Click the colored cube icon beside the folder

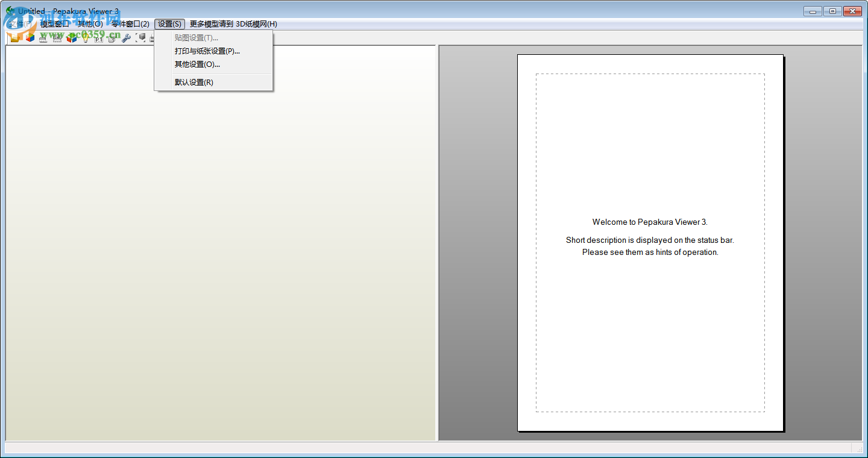coord(30,38)
